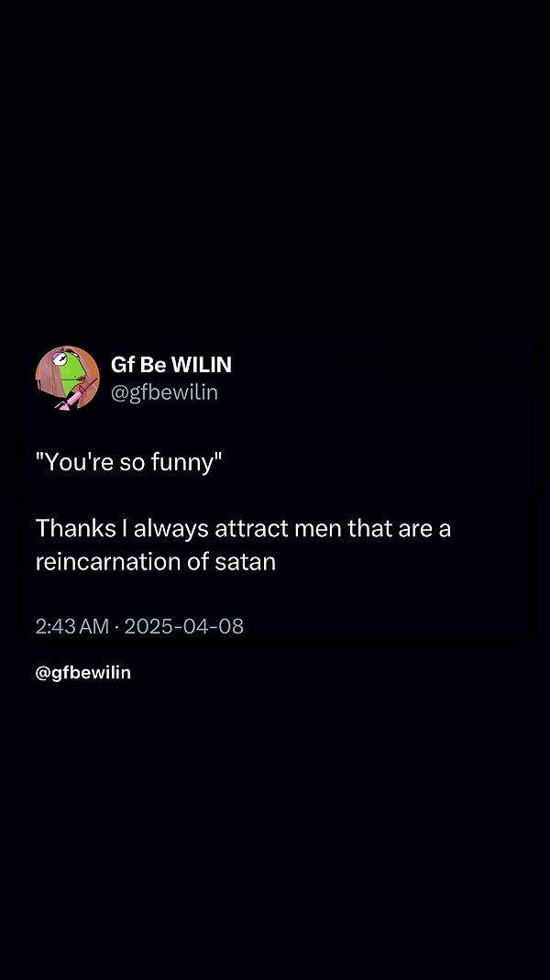Click the bottom @gfbewilin watermark
Screen dimensions: 550x980
click(x=83, y=673)
